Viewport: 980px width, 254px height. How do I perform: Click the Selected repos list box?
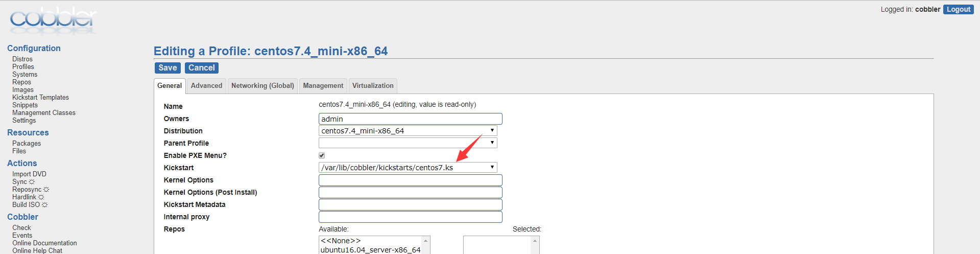tap(501, 245)
